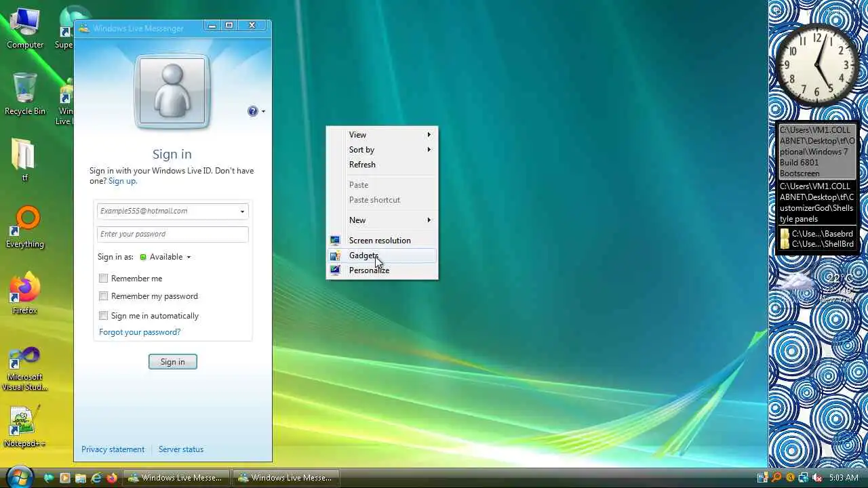Click the Windows Start orb
The height and width of the screenshot is (488, 868).
pyautogui.click(x=20, y=476)
